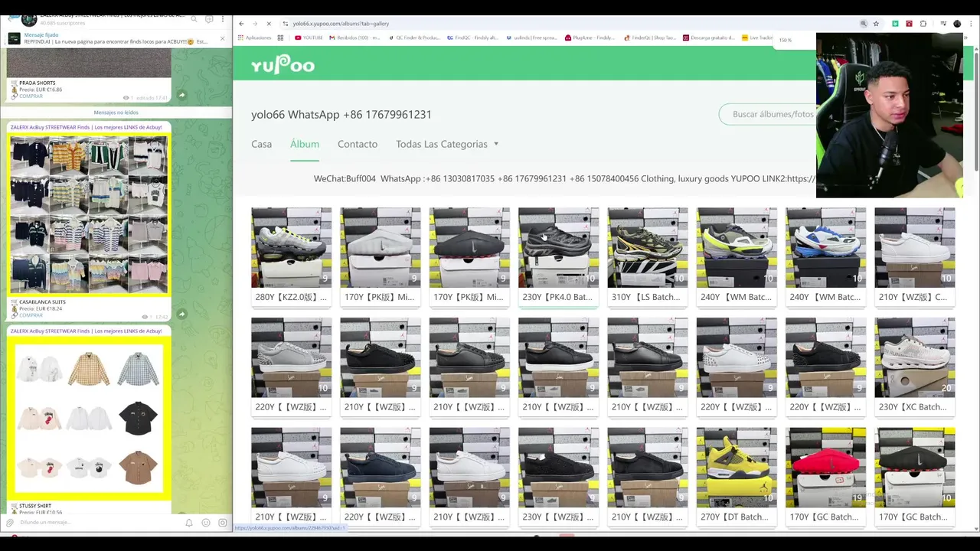This screenshot has width=980, height=551.
Task: Open the Aplicaciones apps shortcut
Action: tap(254, 37)
